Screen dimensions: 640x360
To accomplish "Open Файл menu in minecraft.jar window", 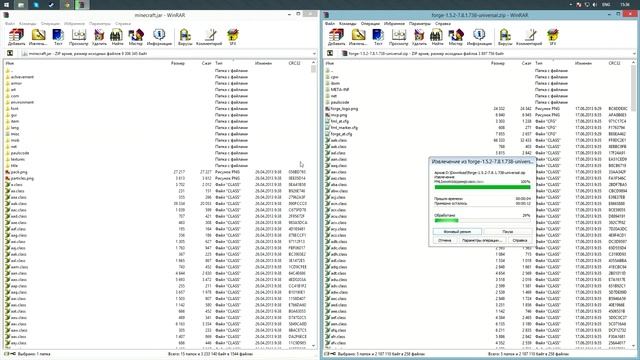I will click(10, 24).
